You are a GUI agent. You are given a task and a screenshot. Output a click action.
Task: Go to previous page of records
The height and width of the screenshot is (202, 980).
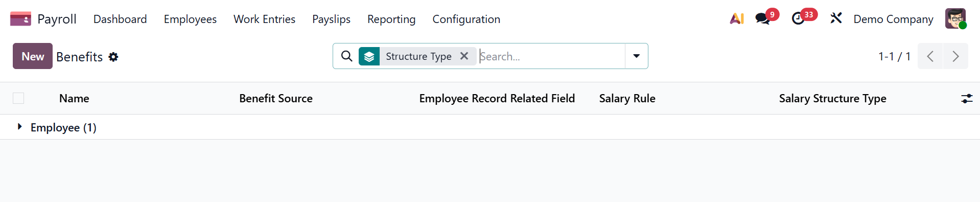click(930, 56)
